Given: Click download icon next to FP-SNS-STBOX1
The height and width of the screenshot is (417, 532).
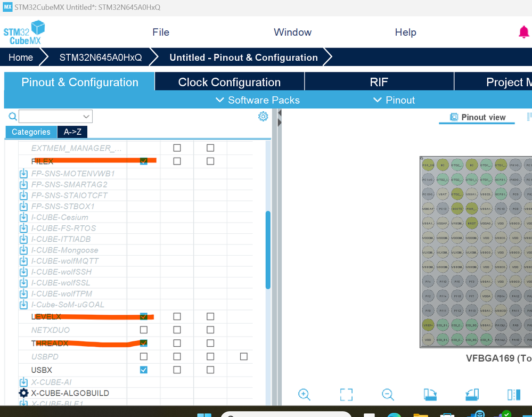Looking at the screenshot, I should pos(23,206).
